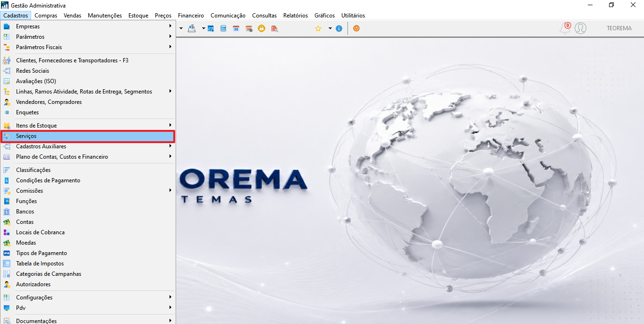This screenshot has height=324, width=644.
Task: Select Locais de Cobranca
Action: (x=88, y=232)
